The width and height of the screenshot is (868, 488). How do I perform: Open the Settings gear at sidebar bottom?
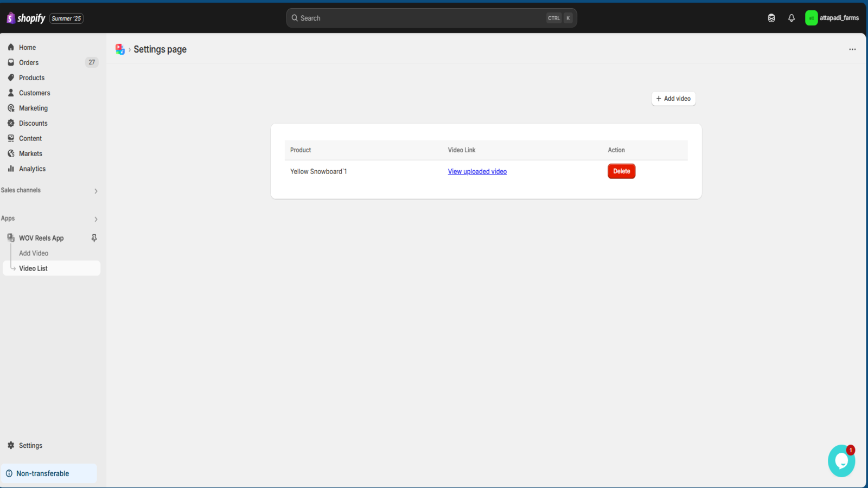11,445
